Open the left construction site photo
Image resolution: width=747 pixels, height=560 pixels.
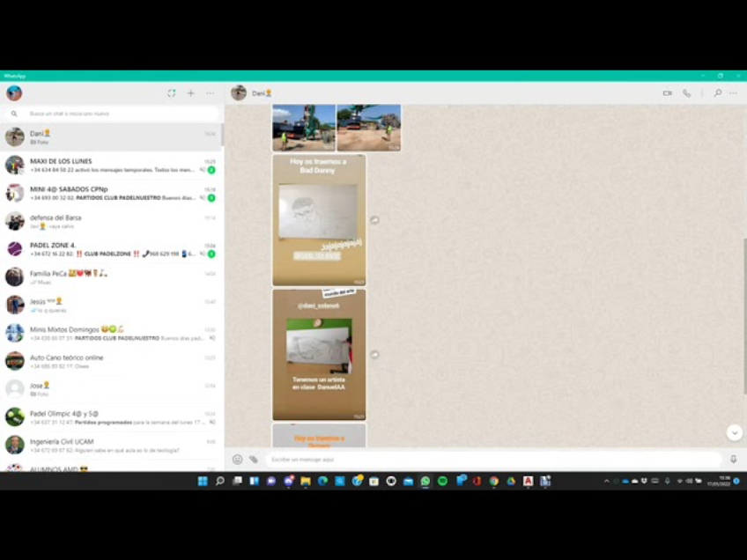304,128
